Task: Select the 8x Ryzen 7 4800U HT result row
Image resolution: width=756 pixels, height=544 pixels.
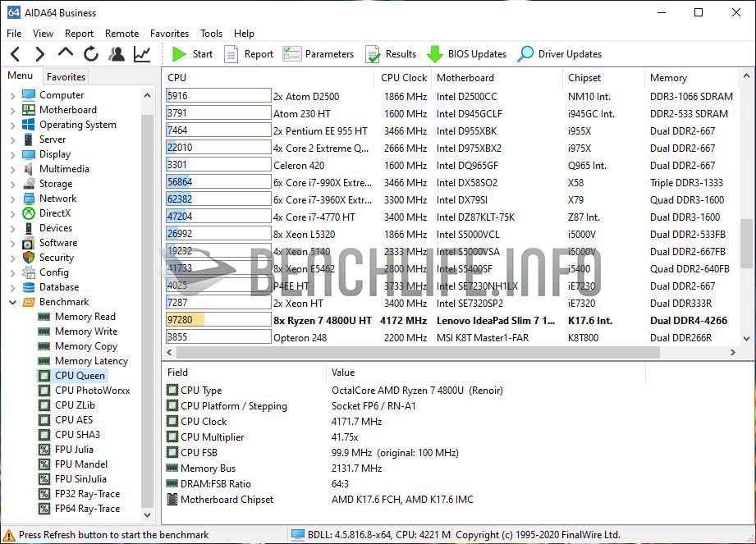Action: click(451, 321)
